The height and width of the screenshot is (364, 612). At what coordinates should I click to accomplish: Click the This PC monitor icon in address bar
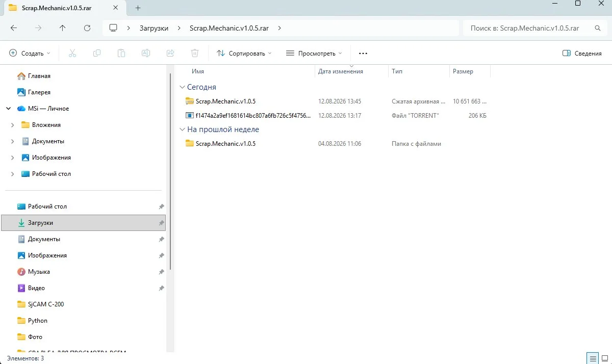(114, 28)
